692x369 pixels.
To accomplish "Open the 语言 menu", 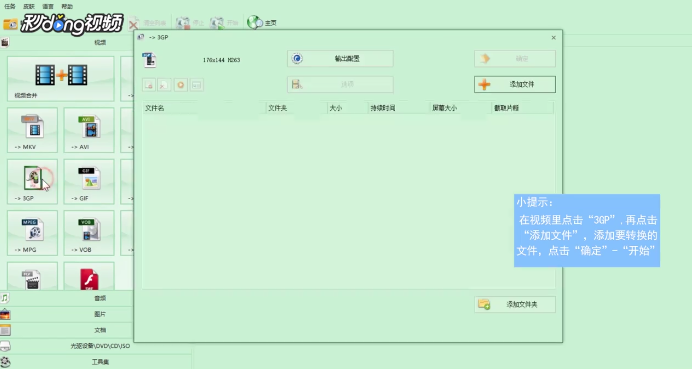I will click(48, 7).
